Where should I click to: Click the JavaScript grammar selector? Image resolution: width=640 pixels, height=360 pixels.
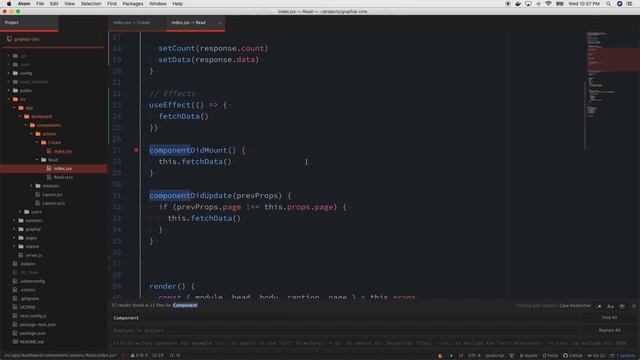pos(494,356)
